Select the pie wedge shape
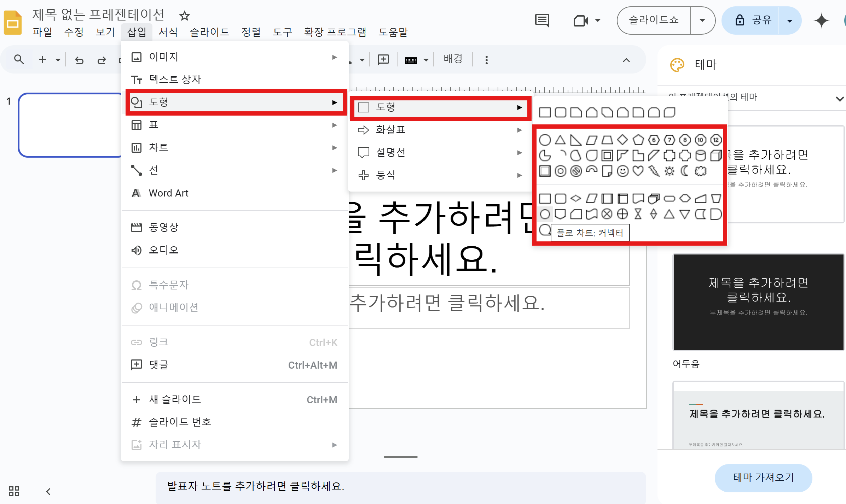The image size is (846, 504). pyautogui.click(x=545, y=156)
